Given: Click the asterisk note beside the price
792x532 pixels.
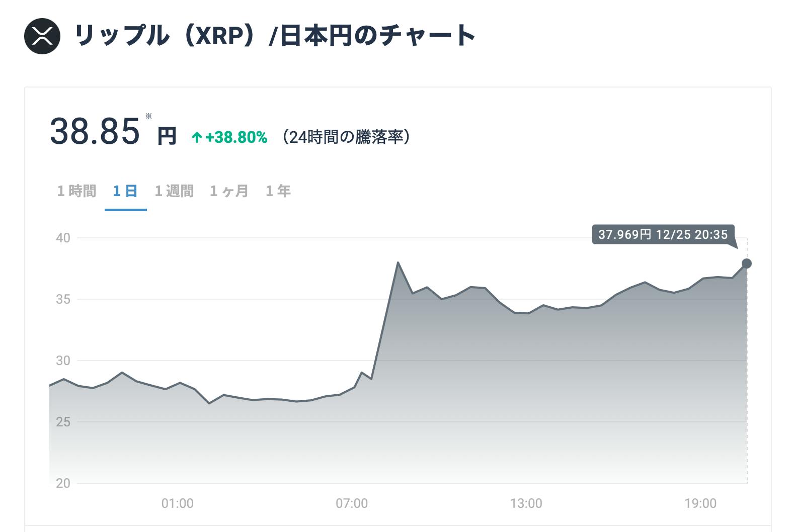Looking at the screenshot, I should pos(148,116).
